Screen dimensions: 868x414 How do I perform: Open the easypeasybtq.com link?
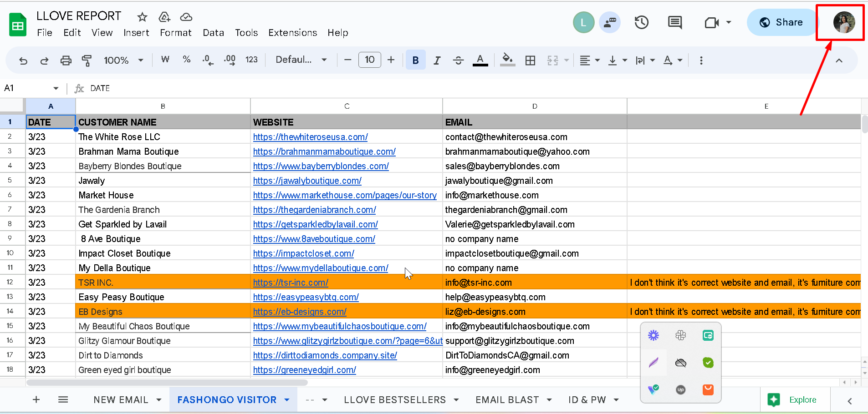(x=306, y=297)
